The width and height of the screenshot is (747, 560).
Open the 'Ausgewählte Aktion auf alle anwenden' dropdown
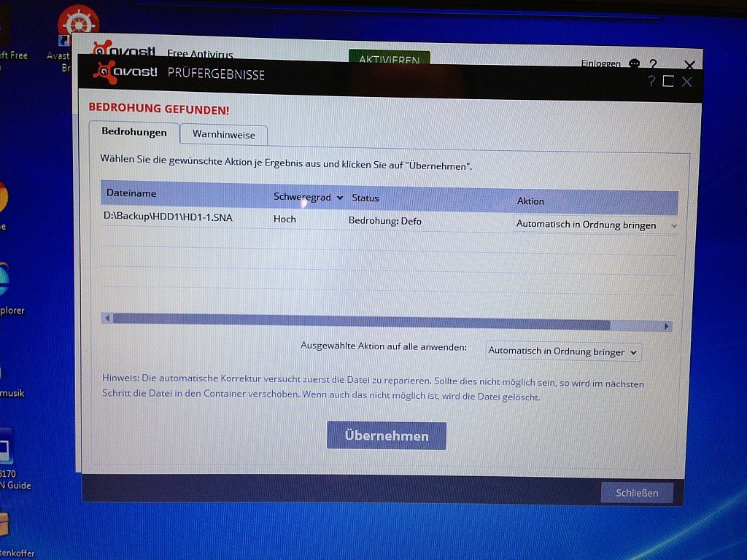coord(563,351)
